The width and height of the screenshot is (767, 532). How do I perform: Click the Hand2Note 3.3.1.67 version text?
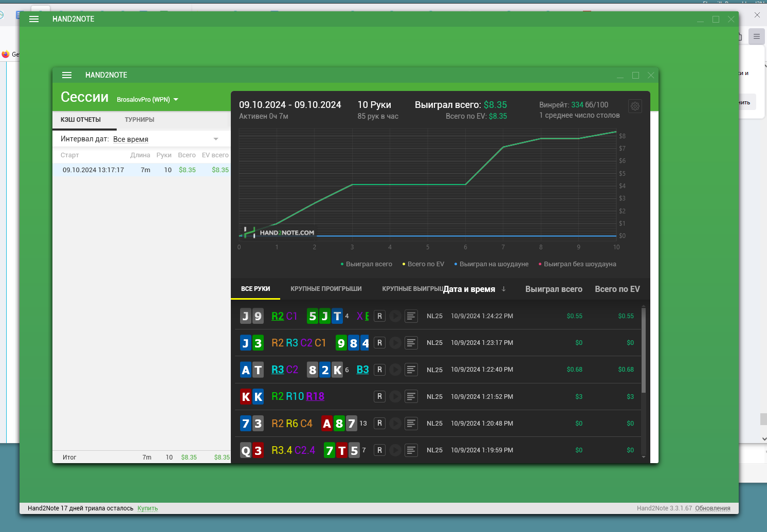click(664, 508)
